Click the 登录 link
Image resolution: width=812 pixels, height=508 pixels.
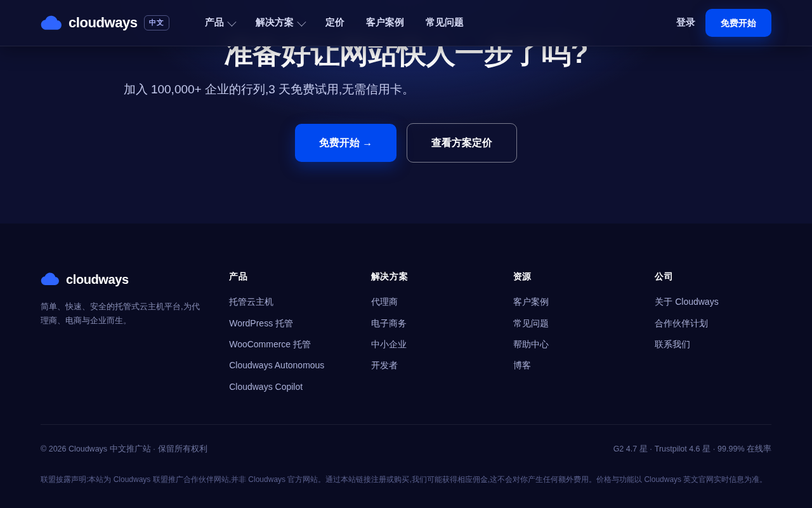(x=686, y=23)
